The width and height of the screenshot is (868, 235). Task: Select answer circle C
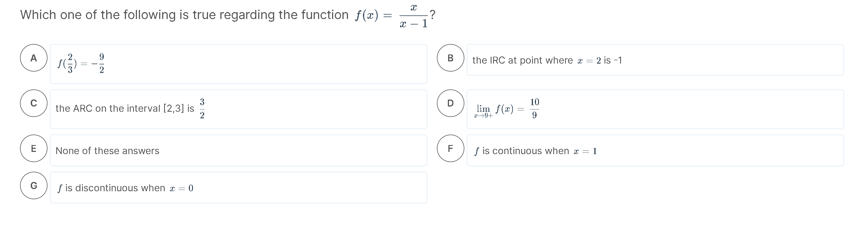[x=34, y=103]
